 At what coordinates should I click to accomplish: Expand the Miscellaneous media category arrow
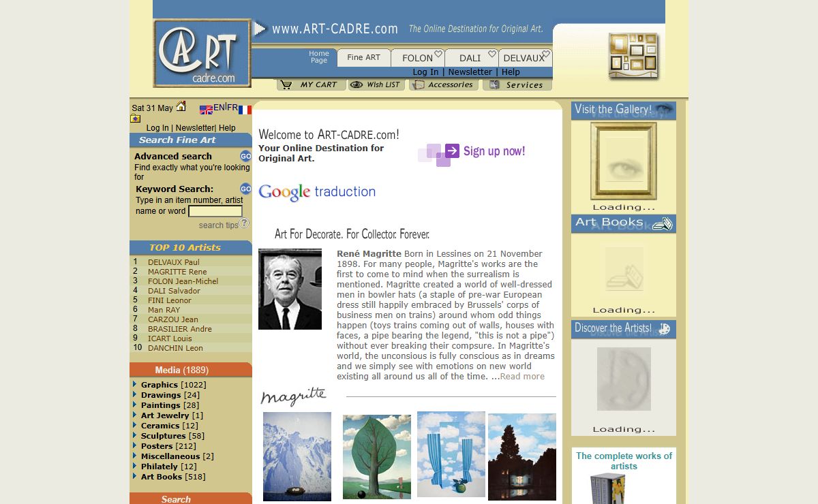tap(135, 456)
